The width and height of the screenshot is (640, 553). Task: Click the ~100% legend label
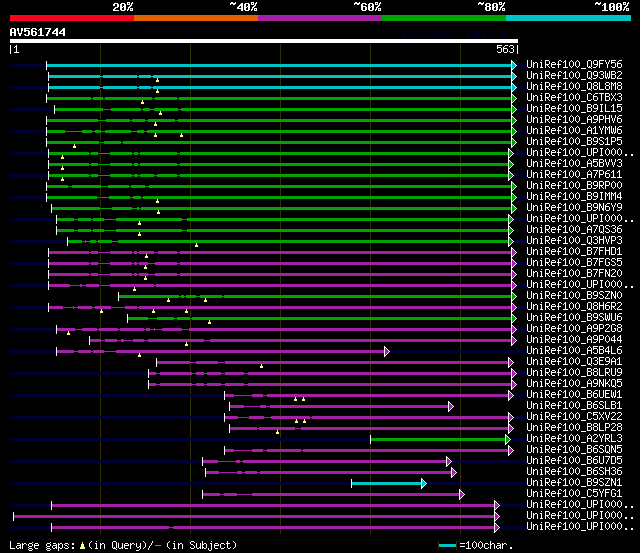coord(611,7)
